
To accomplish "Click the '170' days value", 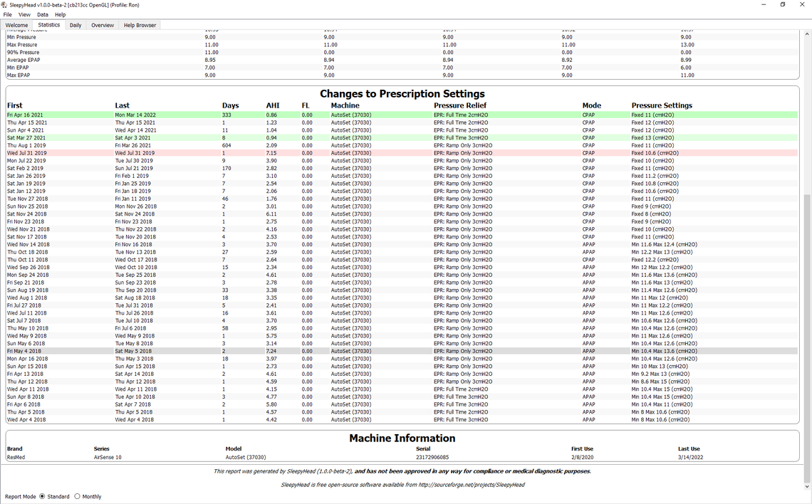I will coord(227,168).
